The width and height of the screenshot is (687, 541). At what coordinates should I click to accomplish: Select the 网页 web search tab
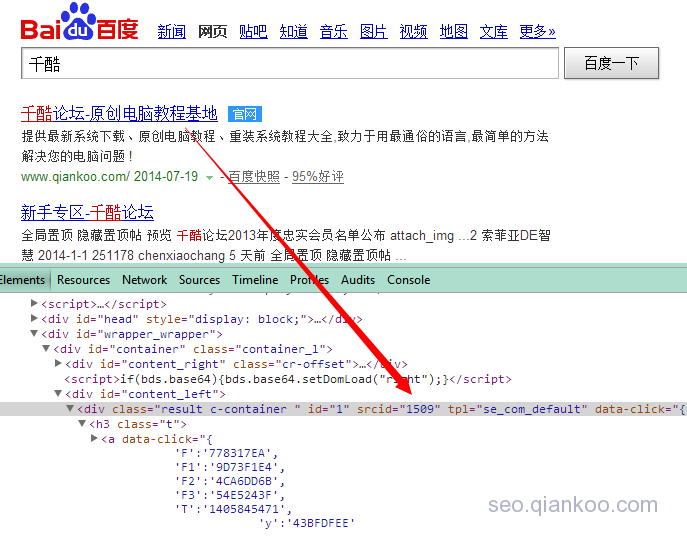point(212,32)
